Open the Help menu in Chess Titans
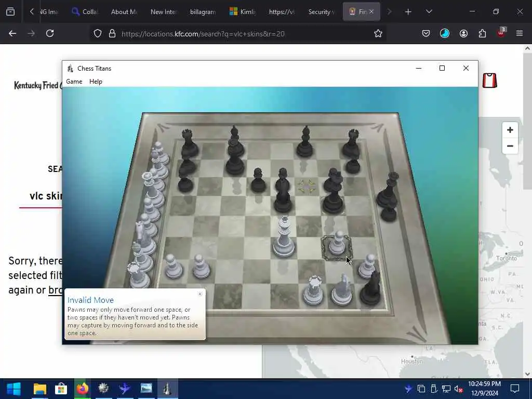The image size is (532, 399). click(96, 82)
